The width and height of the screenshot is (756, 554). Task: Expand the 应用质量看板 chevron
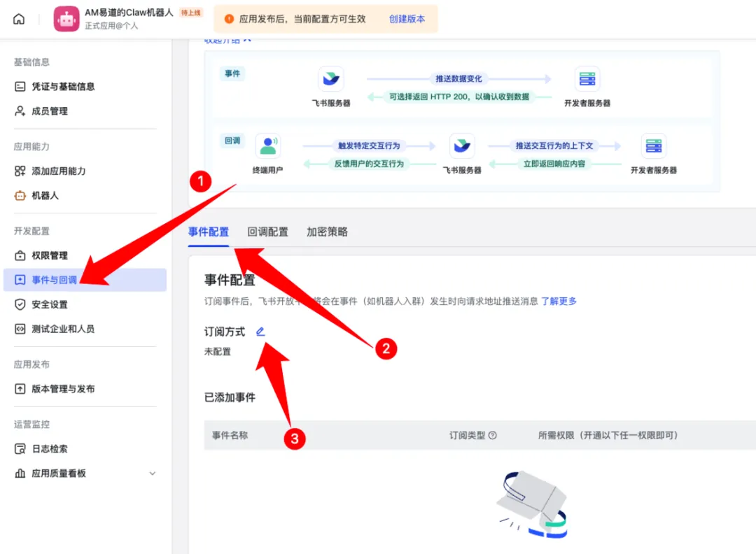point(153,474)
